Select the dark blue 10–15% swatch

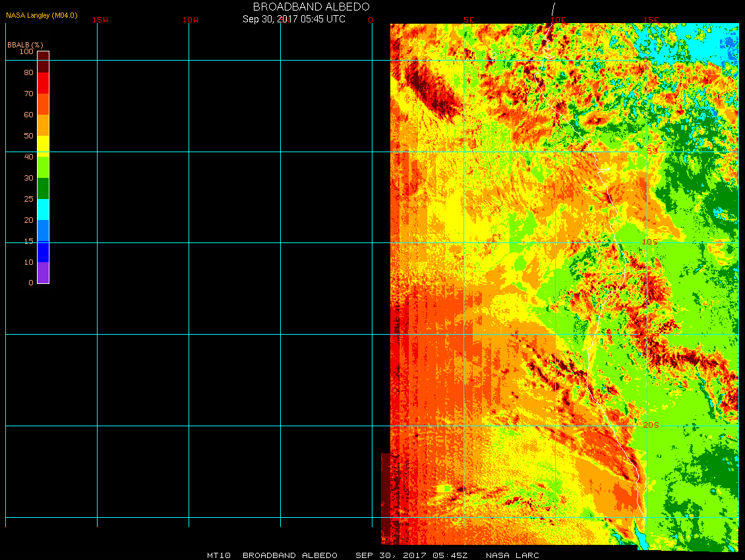coord(43,252)
